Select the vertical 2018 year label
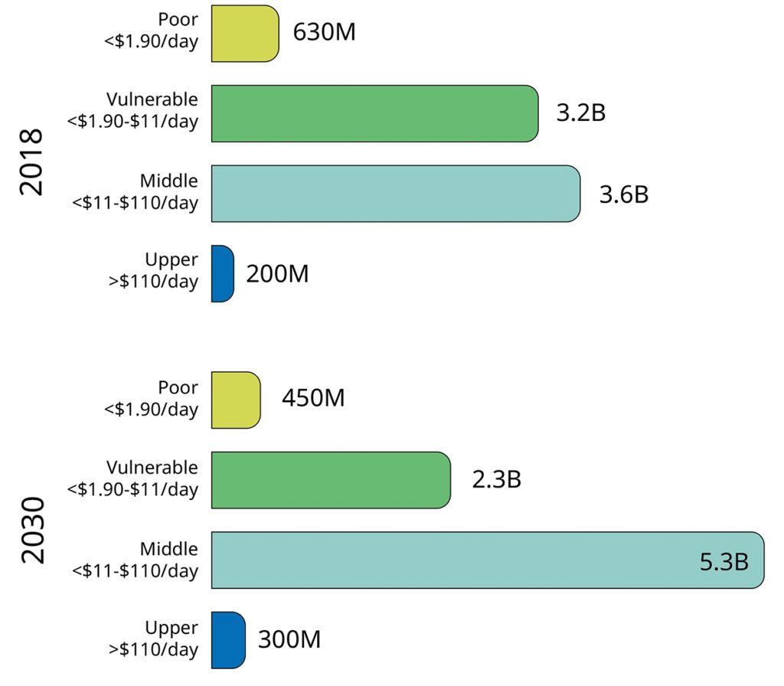The image size is (784, 686). tap(31, 162)
